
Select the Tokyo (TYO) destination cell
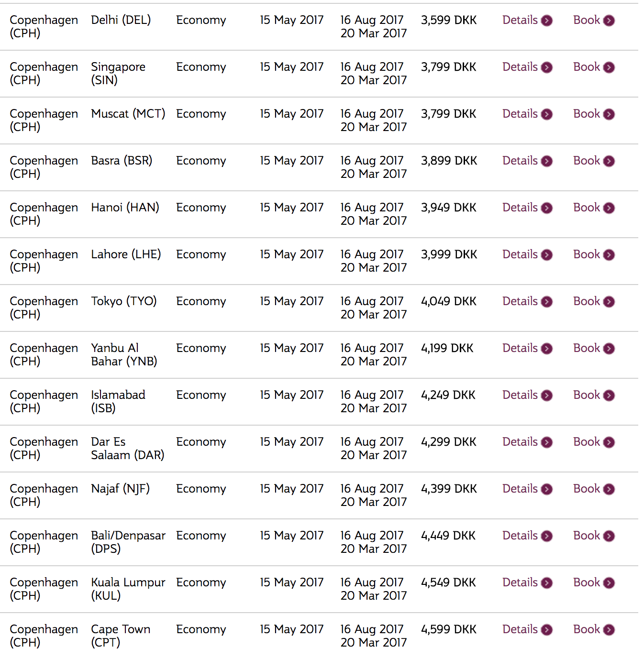[124, 301]
